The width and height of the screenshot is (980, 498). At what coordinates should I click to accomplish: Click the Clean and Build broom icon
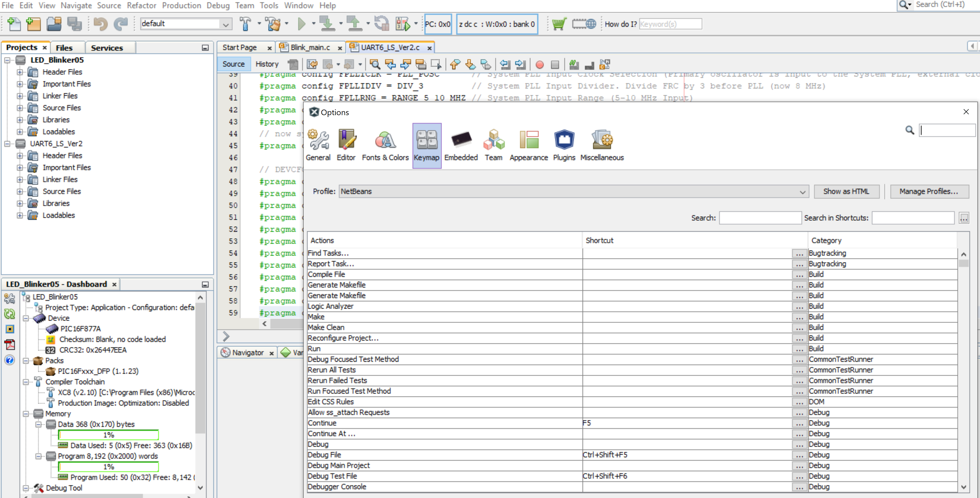pyautogui.click(x=273, y=24)
